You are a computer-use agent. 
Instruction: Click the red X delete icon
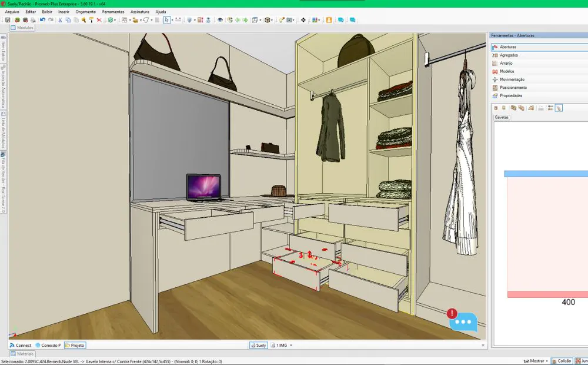click(99, 20)
